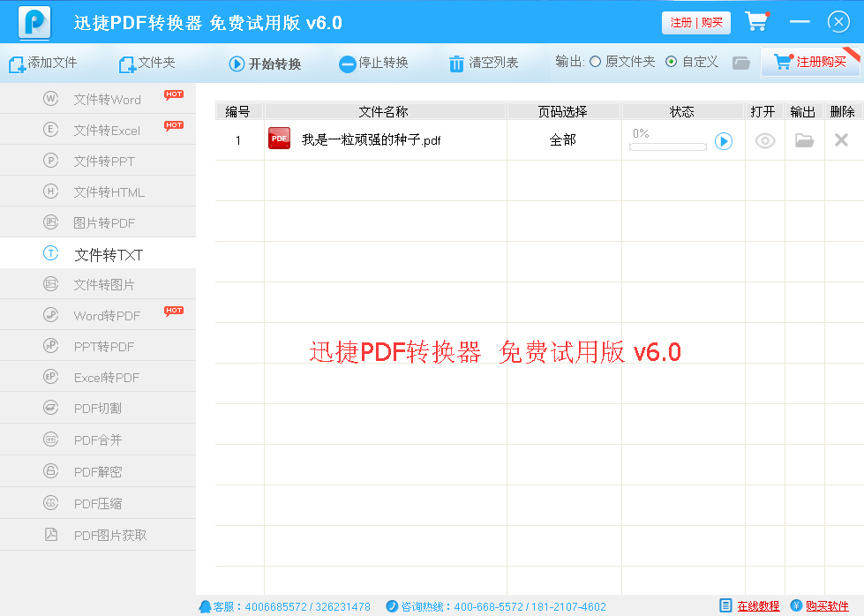
Task: Click the customer service QQ number 4006685572
Action: tap(275, 606)
